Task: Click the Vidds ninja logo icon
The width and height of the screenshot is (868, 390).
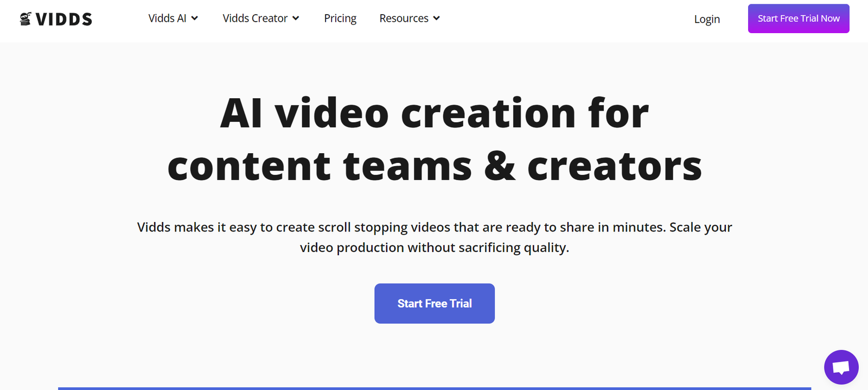Action: (25, 19)
